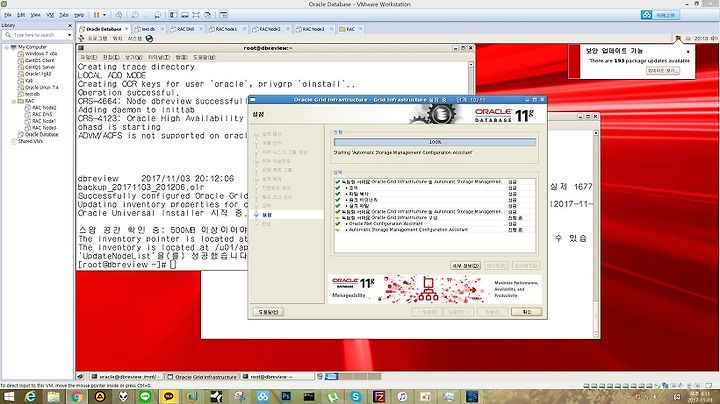
Task: Open the library search dropdown arrow
Action: tap(69, 35)
